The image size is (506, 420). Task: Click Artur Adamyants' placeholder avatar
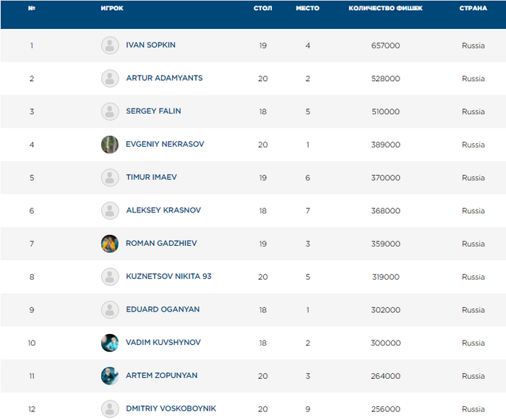click(110, 78)
